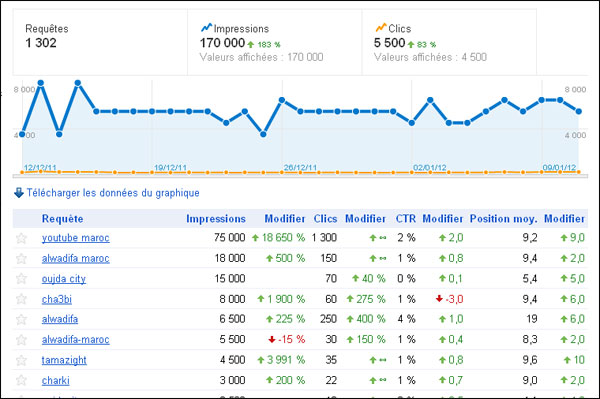Viewport: 600px width, 399px height.
Task: Open the tamazight query link
Action: click(x=64, y=360)
